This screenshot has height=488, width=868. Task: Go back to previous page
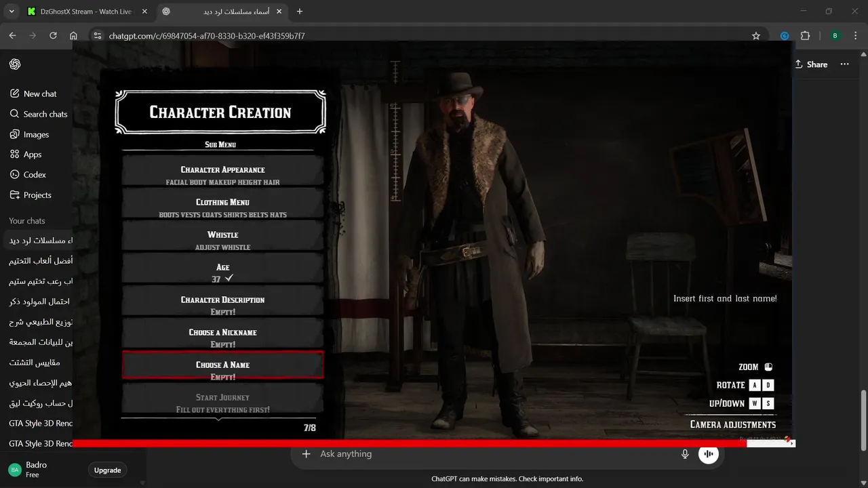coord(12,36)
